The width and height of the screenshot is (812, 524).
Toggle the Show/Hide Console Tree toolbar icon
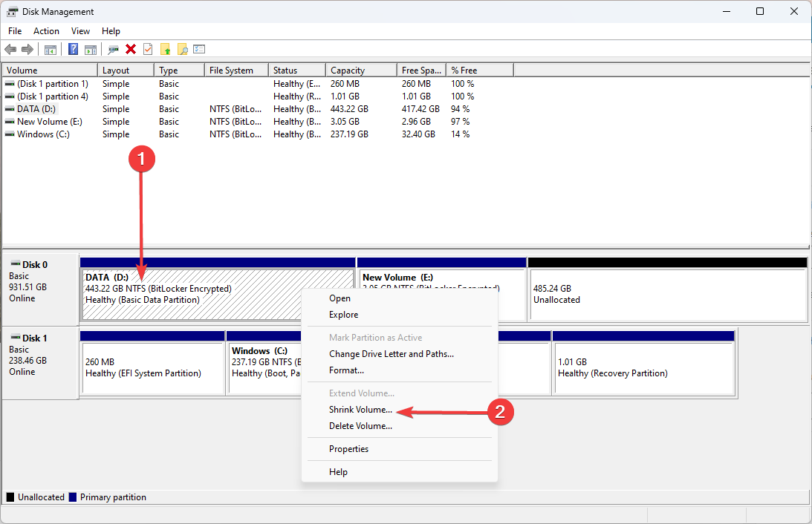(x=50, y=49)
